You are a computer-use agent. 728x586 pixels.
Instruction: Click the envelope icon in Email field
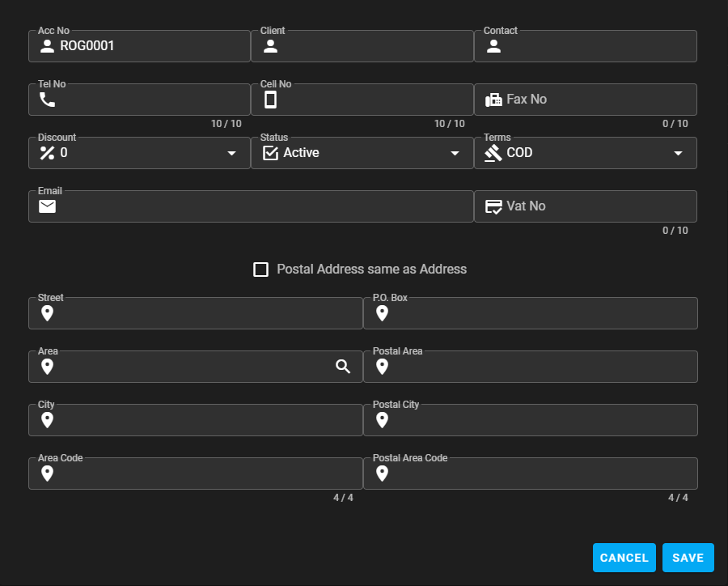(48, 206)
